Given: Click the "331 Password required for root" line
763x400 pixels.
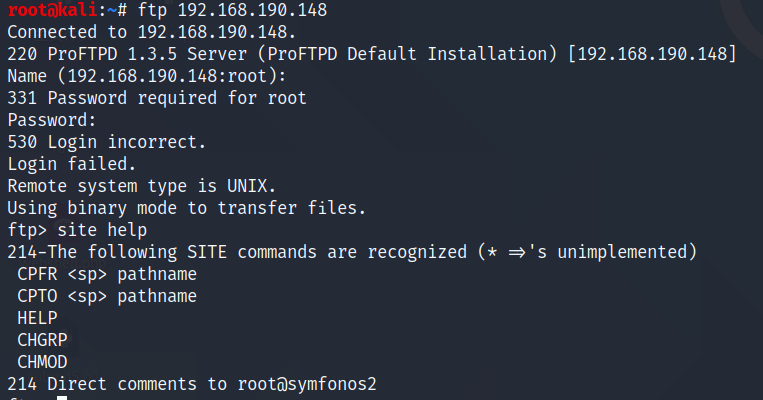Looking at the screenshot, I should point(157,98).
